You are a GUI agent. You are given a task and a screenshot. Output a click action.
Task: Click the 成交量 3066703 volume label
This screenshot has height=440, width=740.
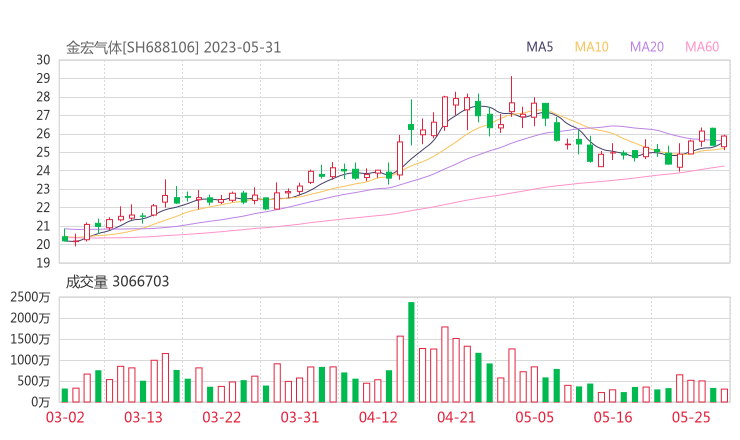pyautogui.click(x=117, y=282)
